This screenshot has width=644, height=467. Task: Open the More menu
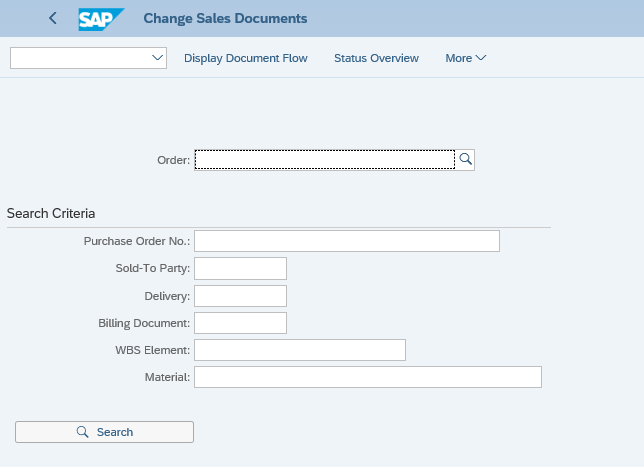click(465, 58)
